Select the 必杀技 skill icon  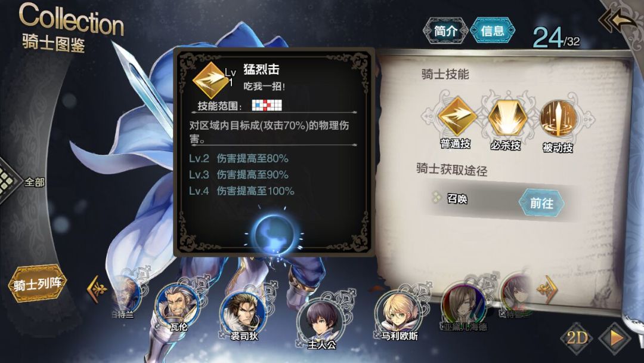pyautogui.click(x=507, y=117)
